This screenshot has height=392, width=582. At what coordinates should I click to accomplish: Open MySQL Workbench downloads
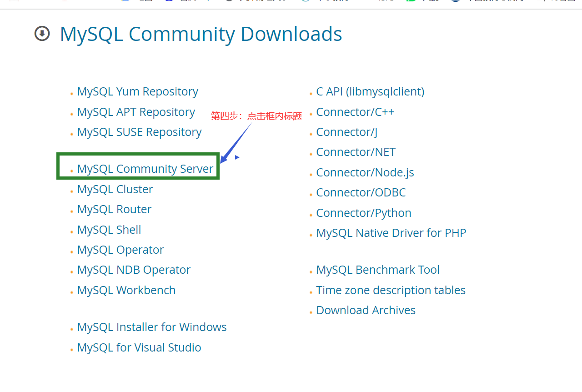(x=126, y=290)
